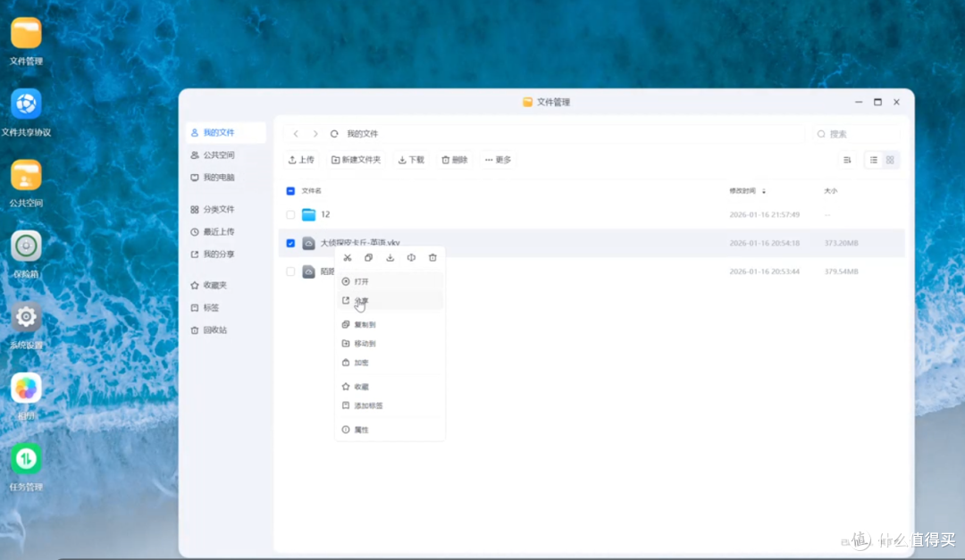965x560 pixels.
Task: Click the trash icon in context menu top row
Action: click(x=432, y=258)
